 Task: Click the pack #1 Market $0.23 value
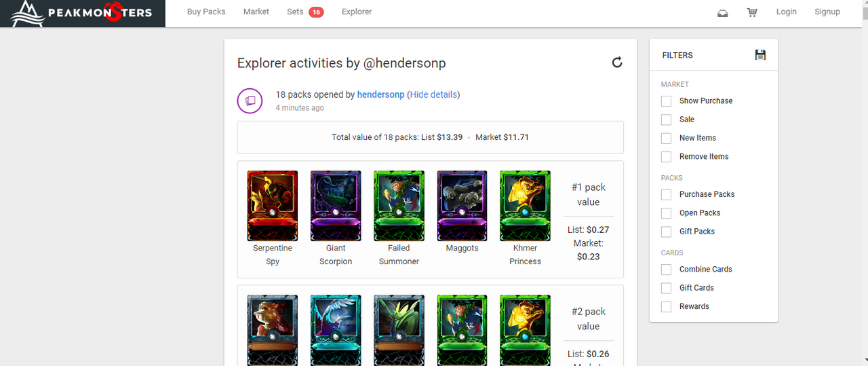589,250
